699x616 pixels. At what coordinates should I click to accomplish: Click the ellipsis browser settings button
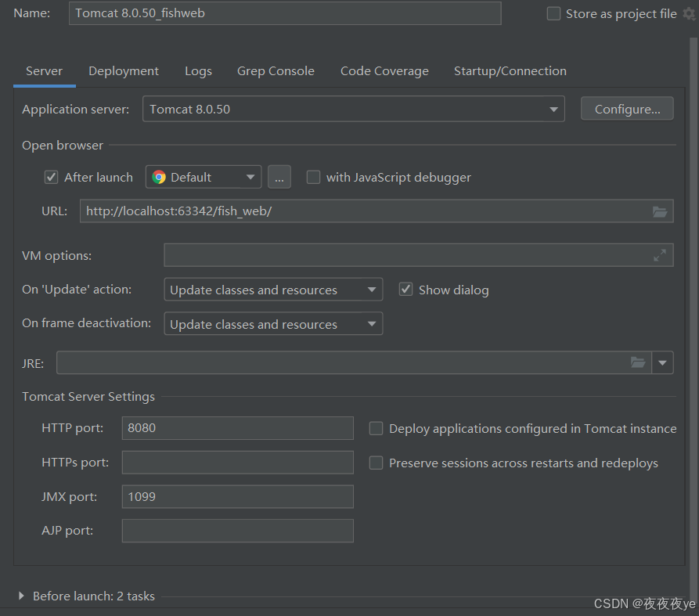[279, 177]
